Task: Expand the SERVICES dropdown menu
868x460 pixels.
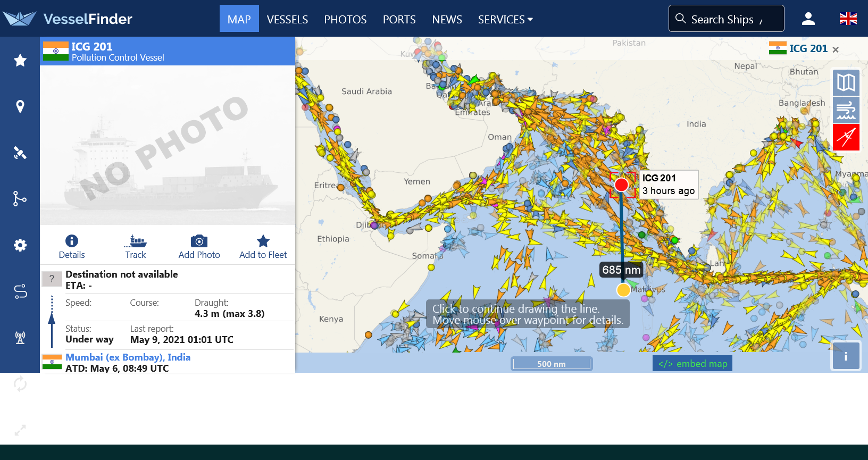Action: (x=505, y=19)
